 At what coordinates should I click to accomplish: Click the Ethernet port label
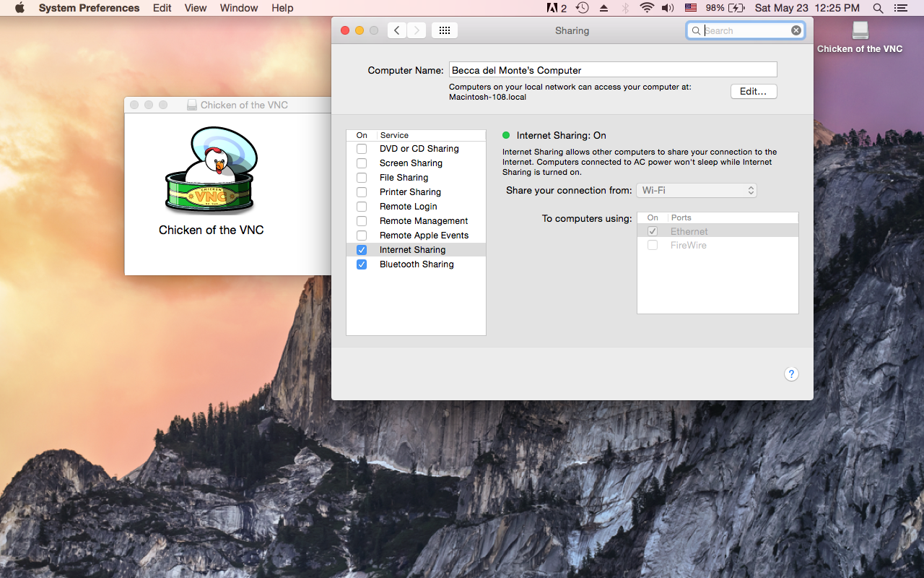(x=689, y=231)
